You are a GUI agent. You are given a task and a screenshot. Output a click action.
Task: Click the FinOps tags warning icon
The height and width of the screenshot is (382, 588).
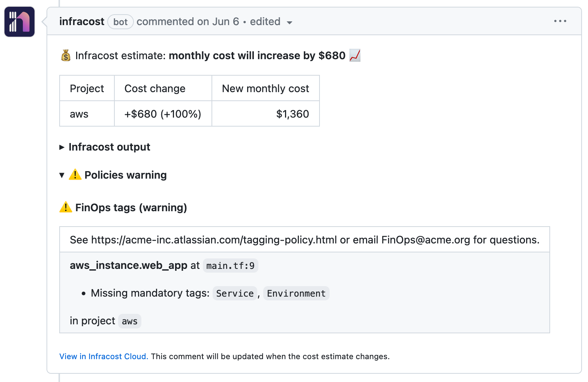pyautogui.click(x=66, y=207)
